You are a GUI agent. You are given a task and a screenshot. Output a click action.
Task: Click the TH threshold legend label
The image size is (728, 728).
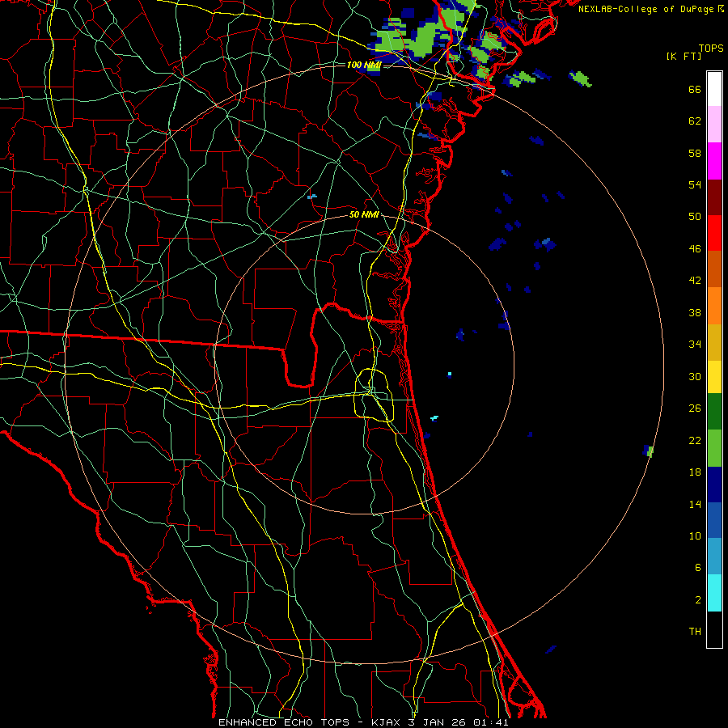695,632
